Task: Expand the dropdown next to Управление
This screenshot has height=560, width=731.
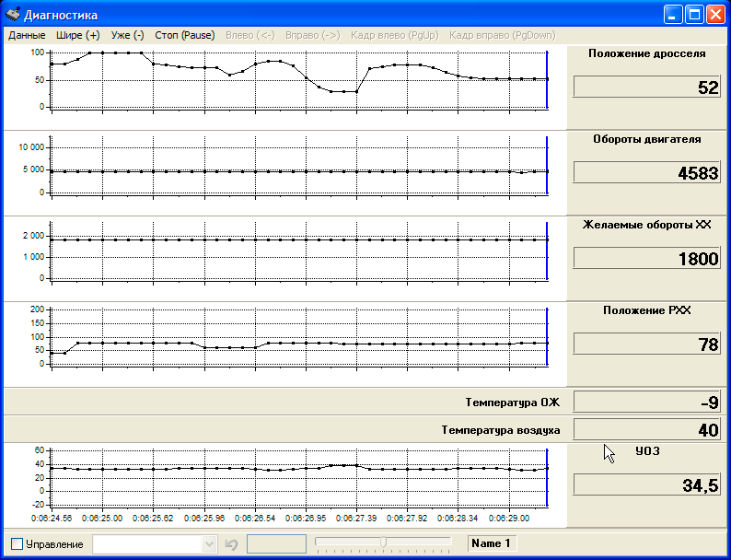Action: [x=210, y=544]
